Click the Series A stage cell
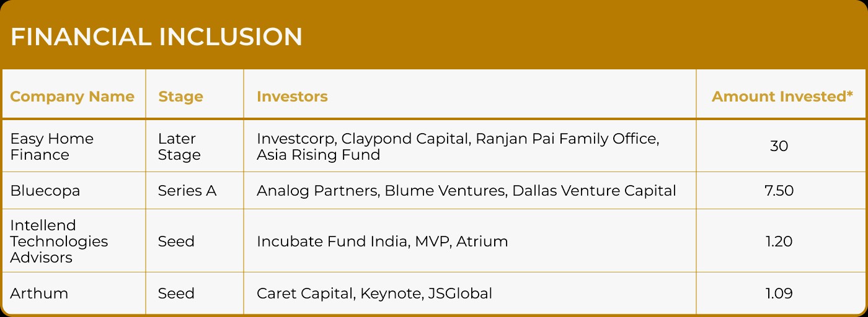Viewport: 868px width, 317px height. [187, 191]
